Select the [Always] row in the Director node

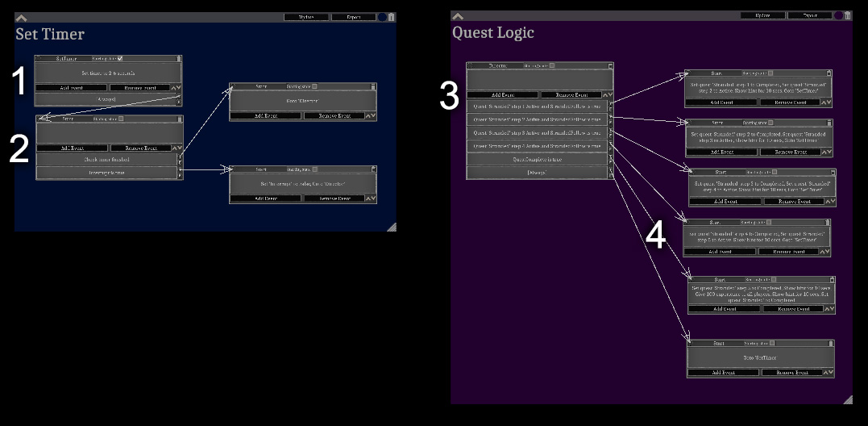(x=537, y=173)
